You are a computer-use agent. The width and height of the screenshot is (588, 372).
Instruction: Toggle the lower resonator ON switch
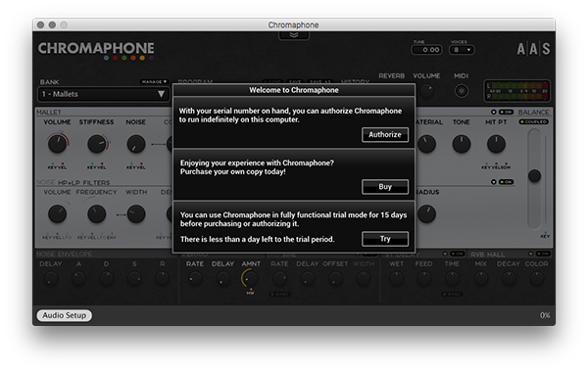pyautogui.click(x=507, y=182)
